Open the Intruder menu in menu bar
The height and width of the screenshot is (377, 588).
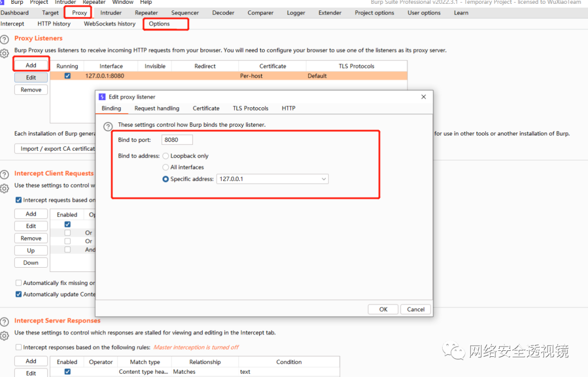[x=65, y=2]
